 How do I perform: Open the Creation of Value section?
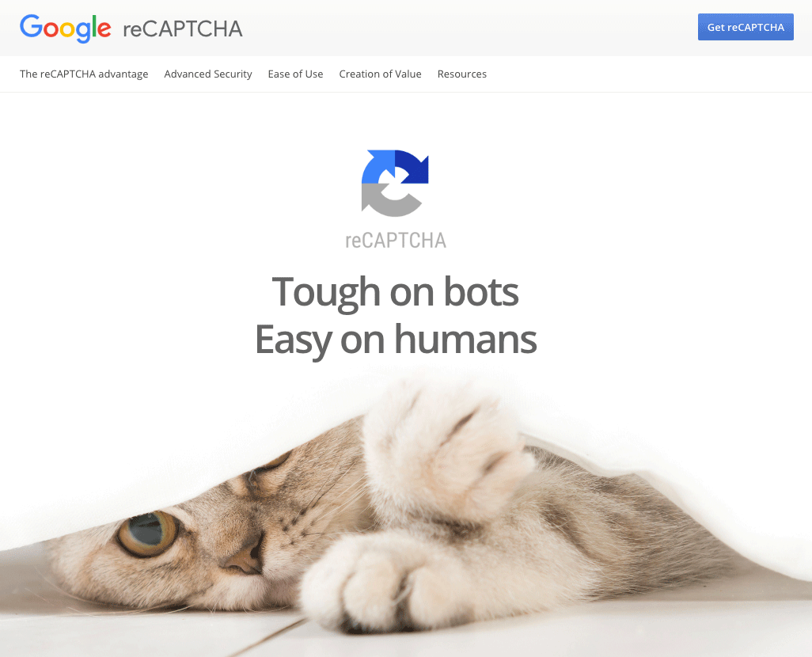pos(380,74)
